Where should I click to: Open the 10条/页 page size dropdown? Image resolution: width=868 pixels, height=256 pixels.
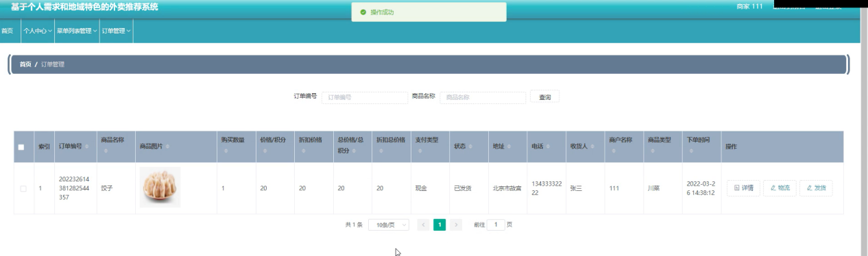point(389,225)
